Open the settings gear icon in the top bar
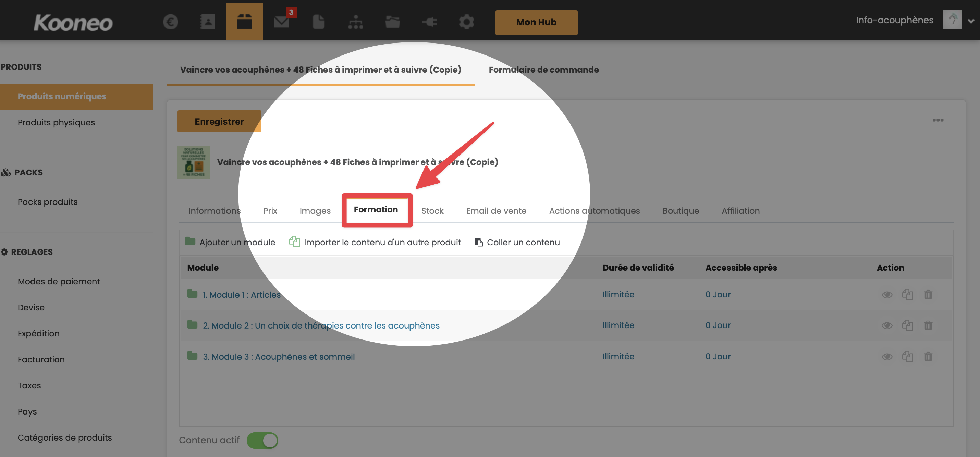The height and width of the screenshot is (457, 980). [x=466, y=22]
